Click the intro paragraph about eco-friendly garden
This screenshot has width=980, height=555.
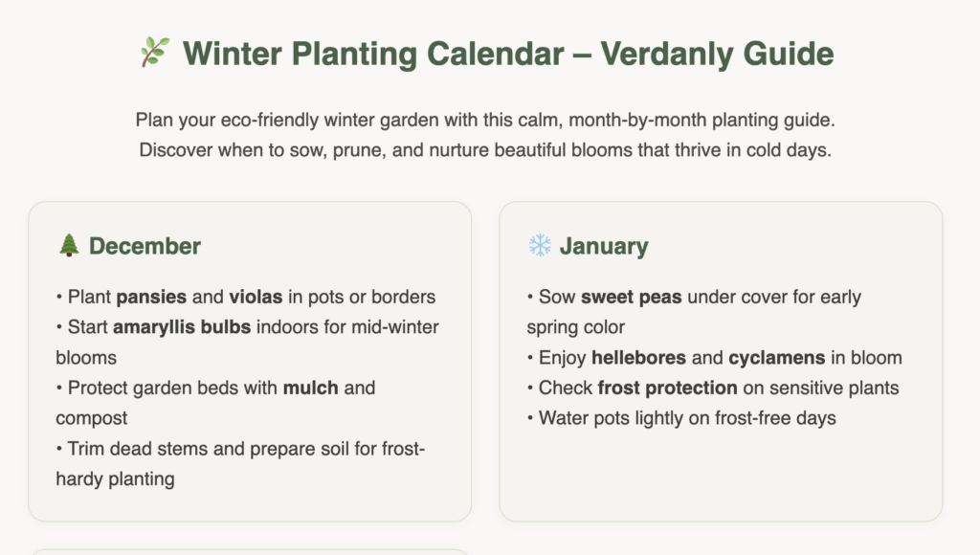coord(485,135)
